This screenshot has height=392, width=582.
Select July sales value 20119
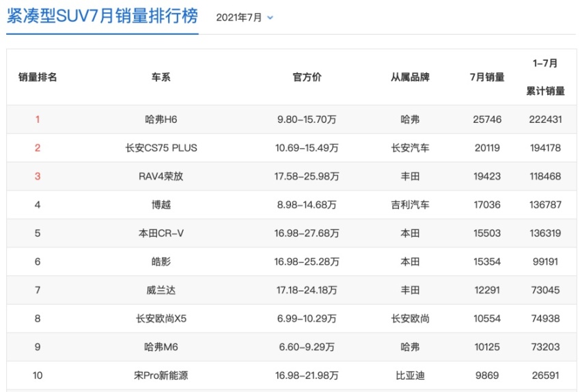[x=487, y=148]
